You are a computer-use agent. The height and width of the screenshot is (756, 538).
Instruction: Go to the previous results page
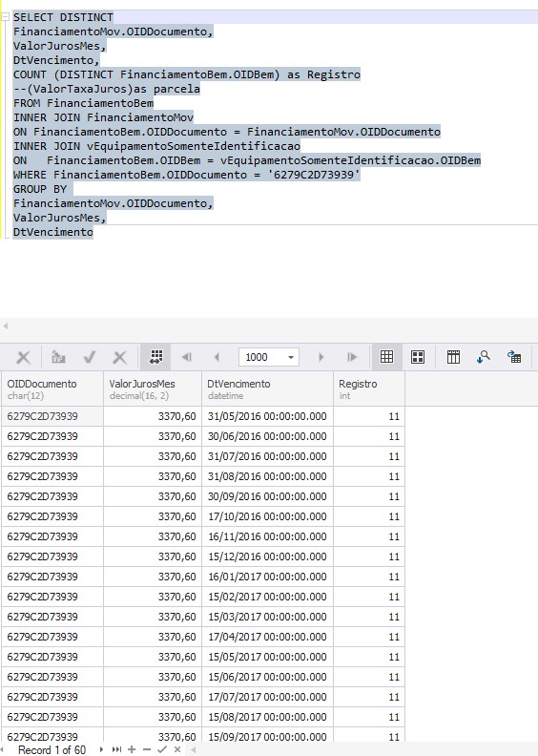[217, 357]
